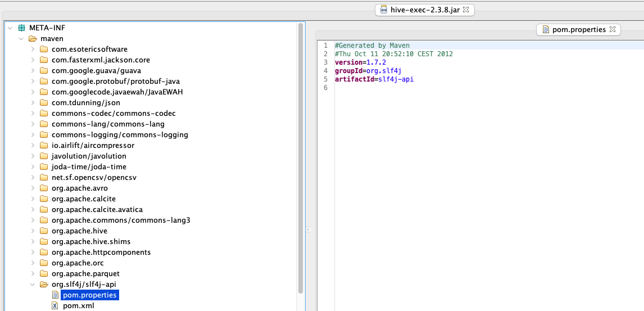This screenshot has height=311, width=644.
Task: Click line number 1 in the gutter
Action: (326, 45)
